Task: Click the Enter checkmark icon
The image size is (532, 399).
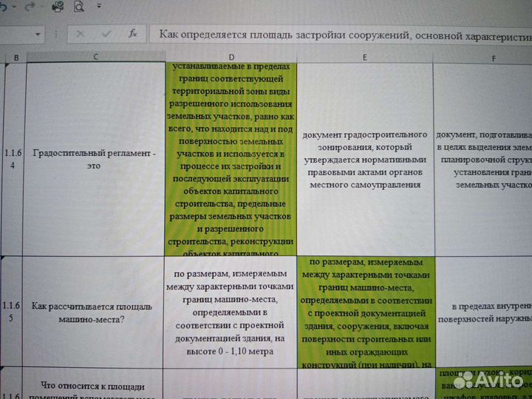Action: coord(106,33)
